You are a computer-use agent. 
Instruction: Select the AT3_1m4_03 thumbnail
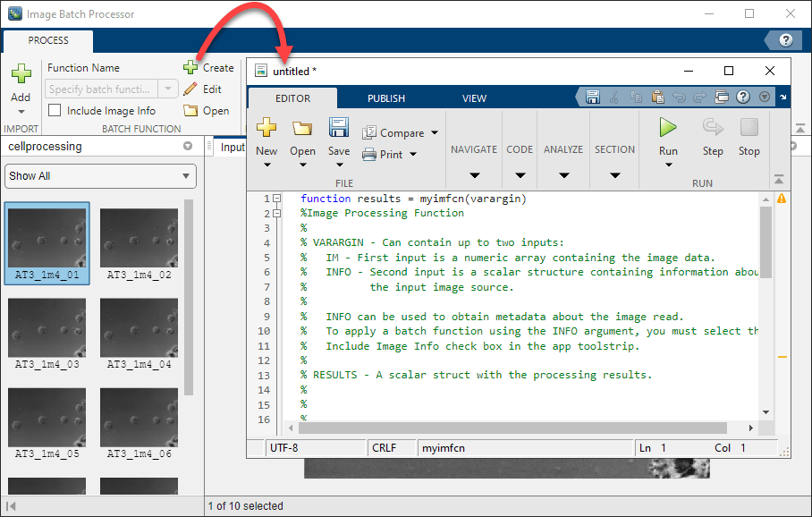pyautogui.click(x=47, y=327)
